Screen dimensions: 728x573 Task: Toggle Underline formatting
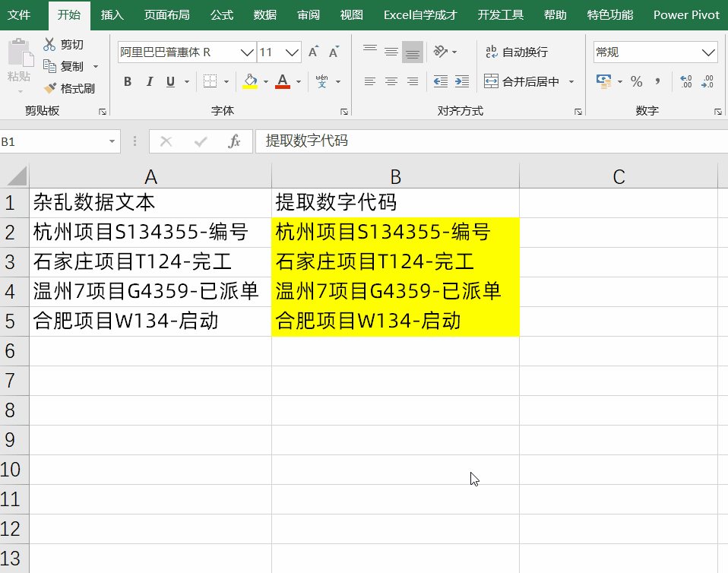click(x=170, y=82)
